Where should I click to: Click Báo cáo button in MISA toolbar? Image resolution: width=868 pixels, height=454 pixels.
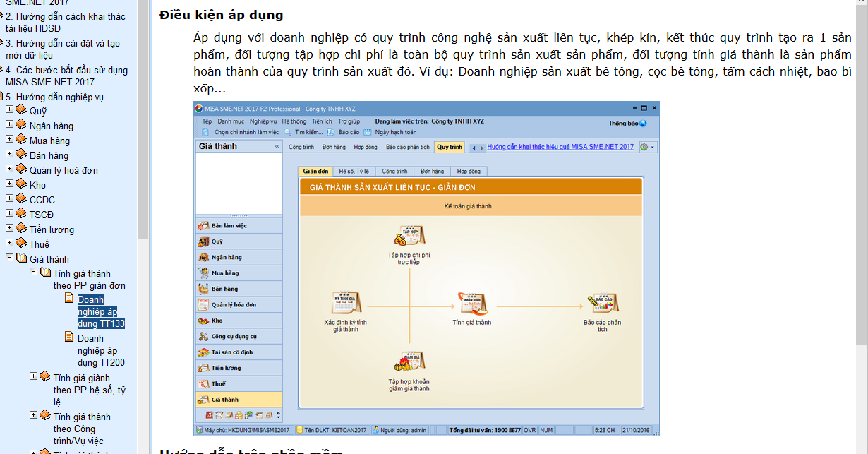(x=344, y=132)
